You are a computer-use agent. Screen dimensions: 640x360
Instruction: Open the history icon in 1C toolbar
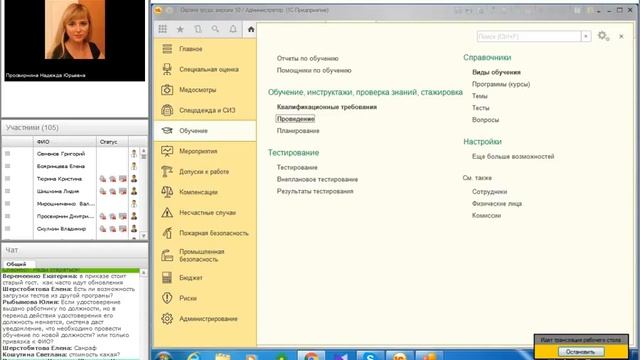click(198, 29)
